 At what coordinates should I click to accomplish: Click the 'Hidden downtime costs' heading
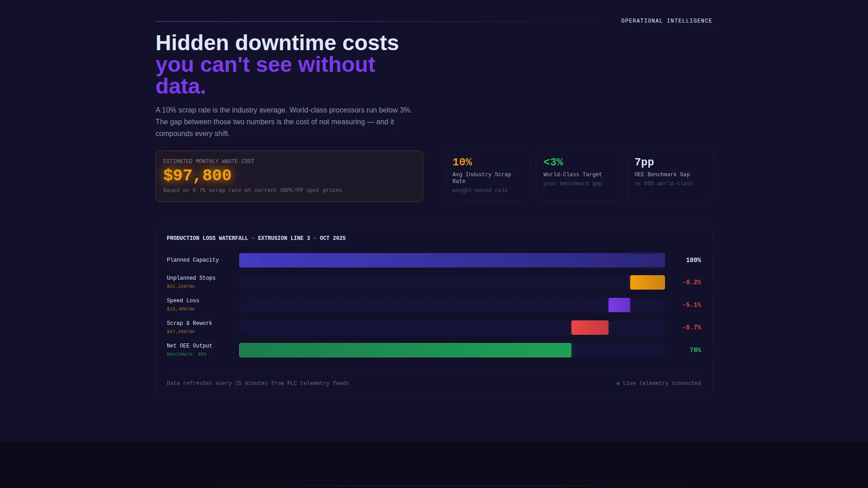pyautogui.click(x=277, y=43)
